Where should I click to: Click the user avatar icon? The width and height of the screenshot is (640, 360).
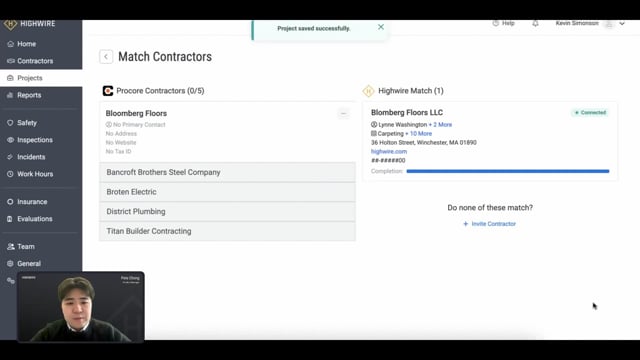[609, 24]
